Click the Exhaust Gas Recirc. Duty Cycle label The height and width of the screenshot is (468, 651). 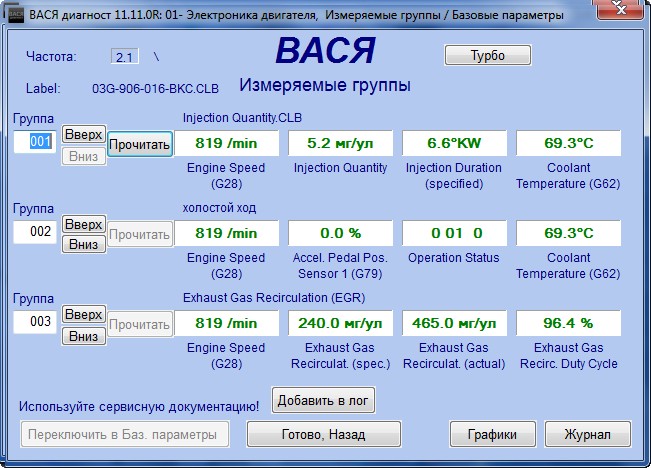pyautogui.click(x=569, y=355)
